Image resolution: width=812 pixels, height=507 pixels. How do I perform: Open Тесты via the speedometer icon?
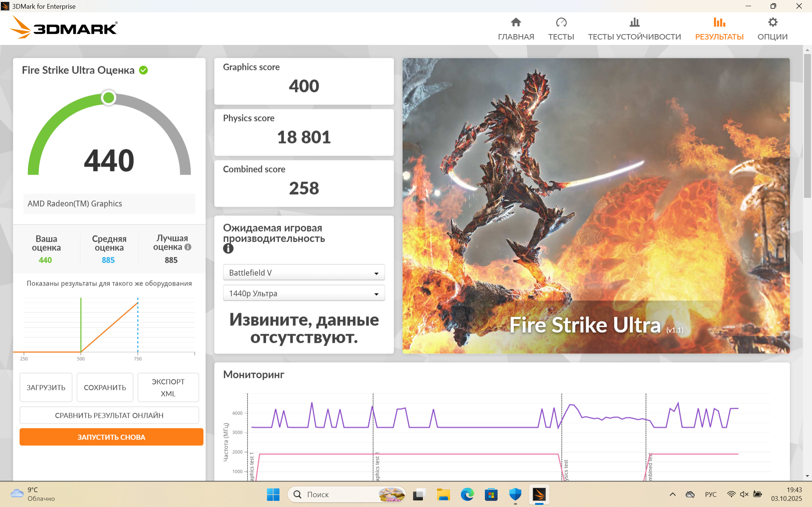point(561,22)
